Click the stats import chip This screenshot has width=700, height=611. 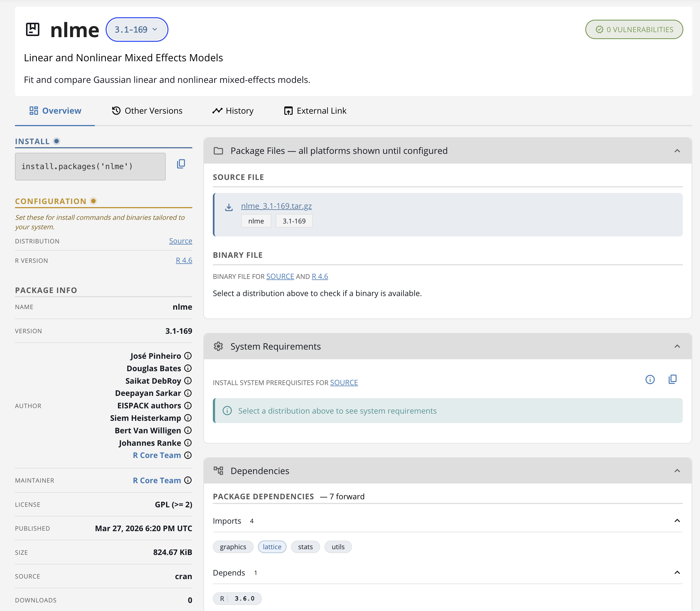[305, 547]
